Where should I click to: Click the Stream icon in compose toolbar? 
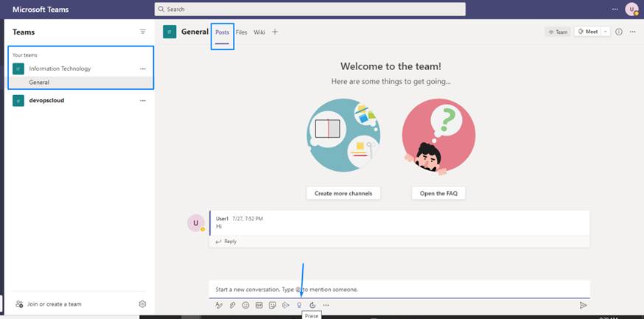click(x=286, y=305)
